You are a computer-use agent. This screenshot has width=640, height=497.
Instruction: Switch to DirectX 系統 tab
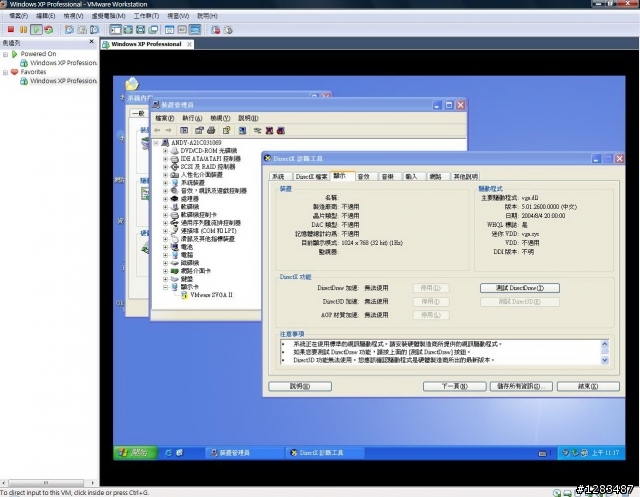278,176
